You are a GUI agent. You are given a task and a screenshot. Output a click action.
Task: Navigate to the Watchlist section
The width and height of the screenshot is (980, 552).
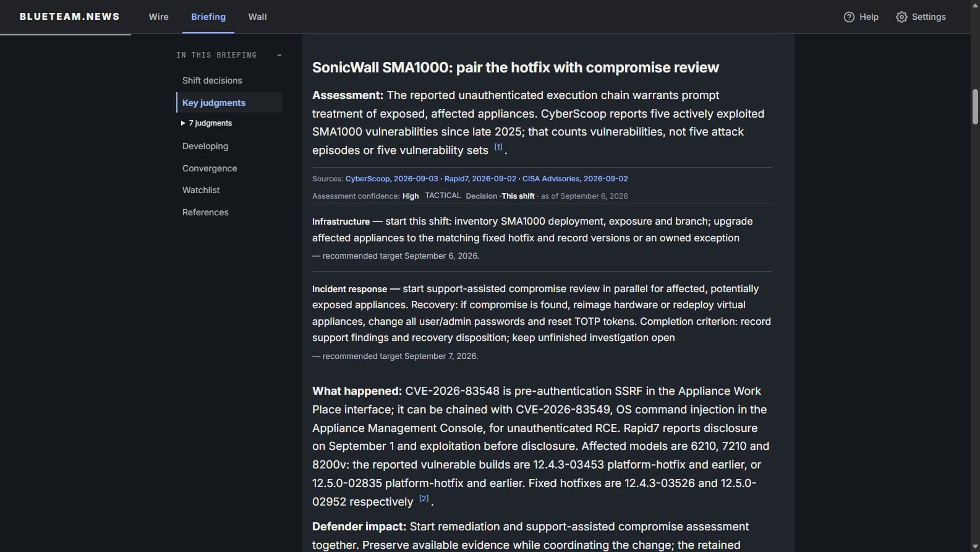(x=201, y=190)
